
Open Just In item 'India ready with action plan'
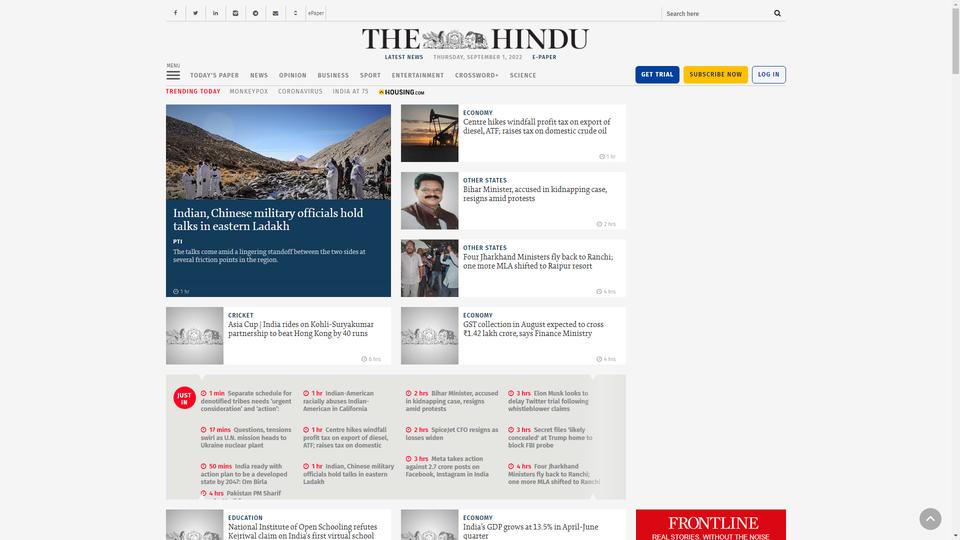tap(244, 474)
